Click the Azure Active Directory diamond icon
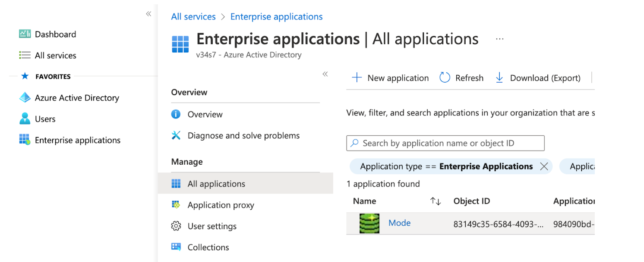Screen dimensions: 644x262 point(25,98)
